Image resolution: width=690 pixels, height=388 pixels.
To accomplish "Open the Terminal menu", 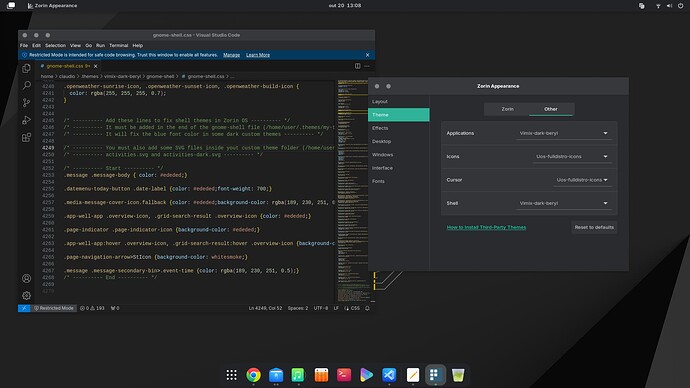I will coord(118,45).
